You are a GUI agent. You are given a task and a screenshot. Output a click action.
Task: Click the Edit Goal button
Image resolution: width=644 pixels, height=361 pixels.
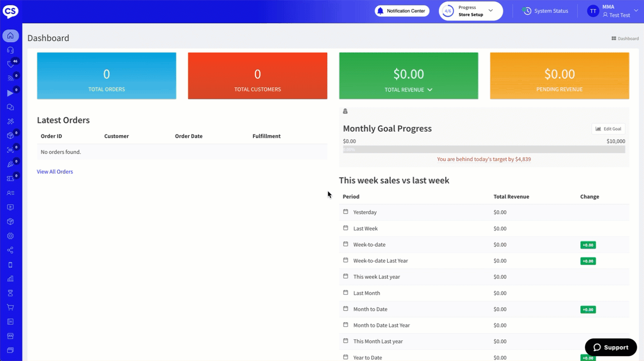tap(608, 129)
